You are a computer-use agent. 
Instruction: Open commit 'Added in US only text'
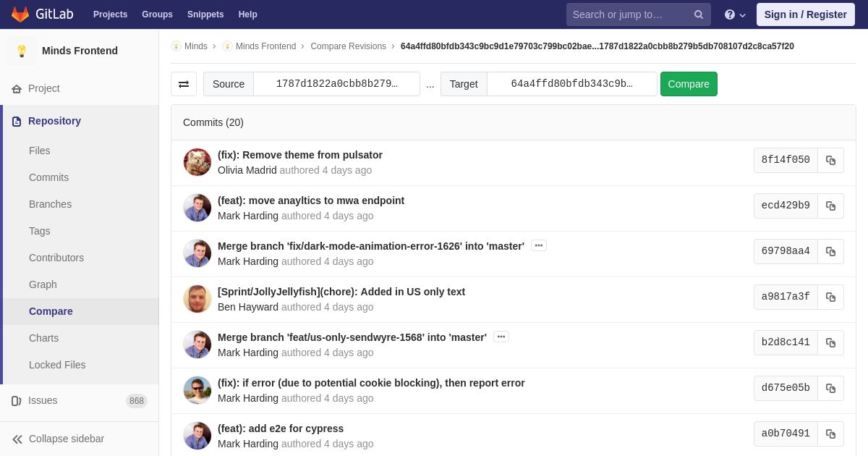[341, 292]
